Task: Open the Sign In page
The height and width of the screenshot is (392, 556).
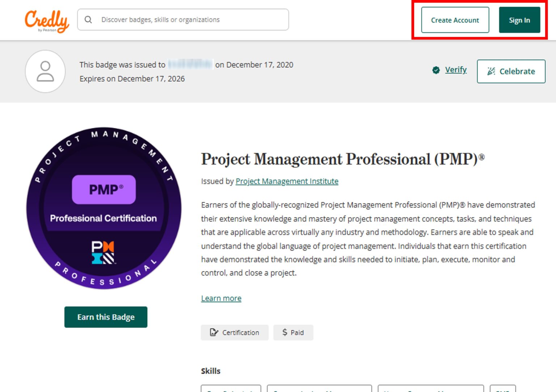Action: click(519, 20)
